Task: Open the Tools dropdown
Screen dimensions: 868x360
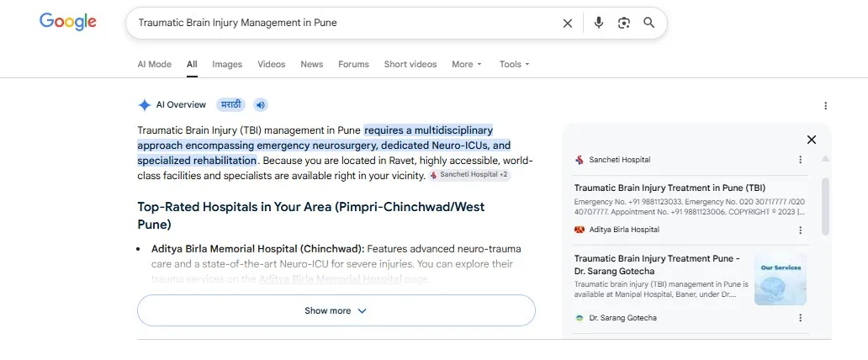Action: (514, 64)
